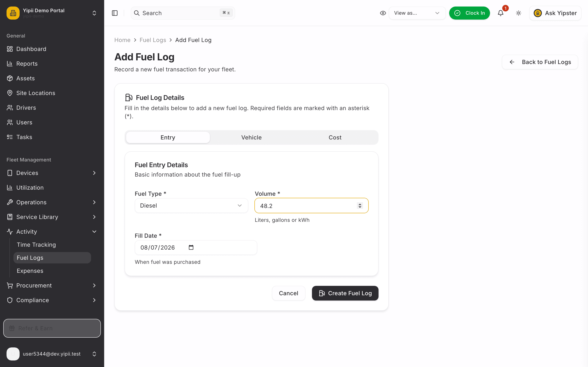Click the Procurement cart icon

point(10,285)
